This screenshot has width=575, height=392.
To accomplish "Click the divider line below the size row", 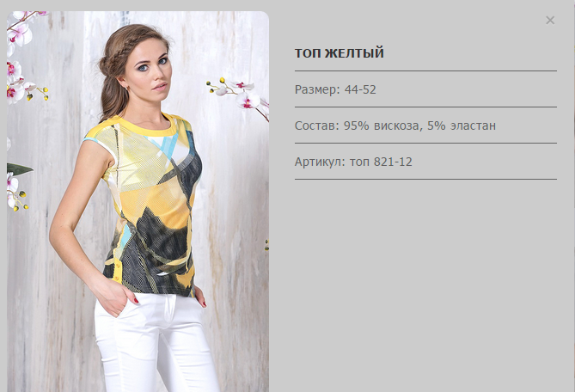I will tap(425, 107).
